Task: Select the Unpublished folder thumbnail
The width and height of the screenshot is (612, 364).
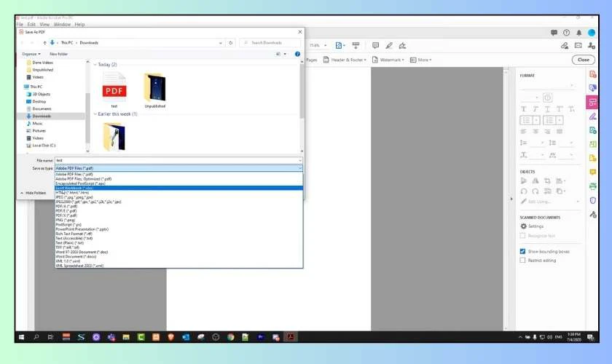Action: (x=155, y=90)
